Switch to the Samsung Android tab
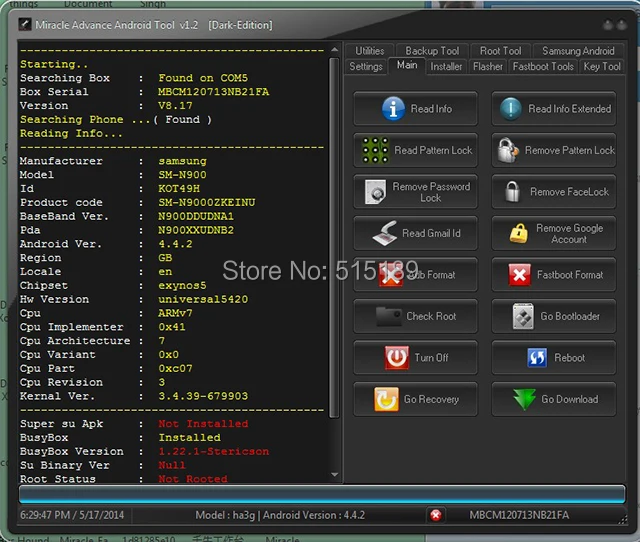The width and height of the screenshot is (640, 542). click(x=578, y=51)
